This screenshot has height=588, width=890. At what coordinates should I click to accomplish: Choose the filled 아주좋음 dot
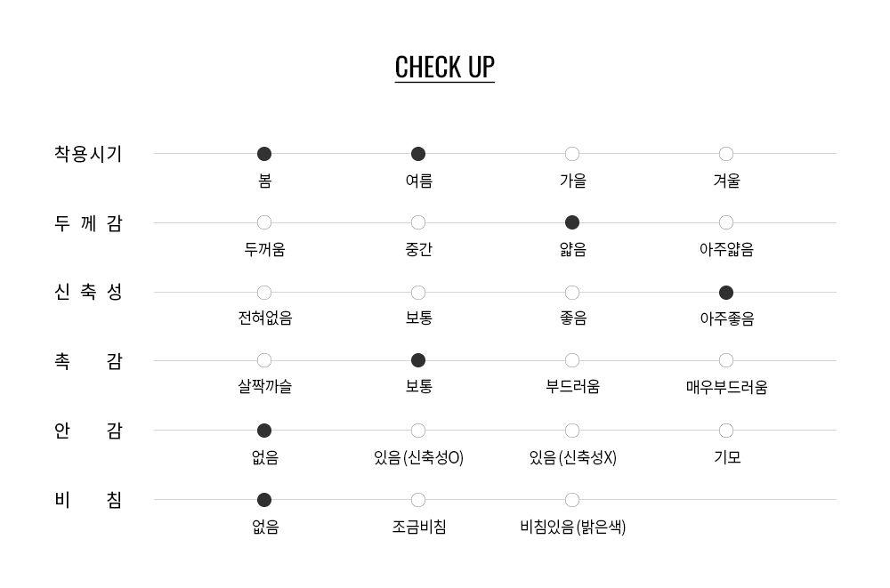[x=726, y=293]
